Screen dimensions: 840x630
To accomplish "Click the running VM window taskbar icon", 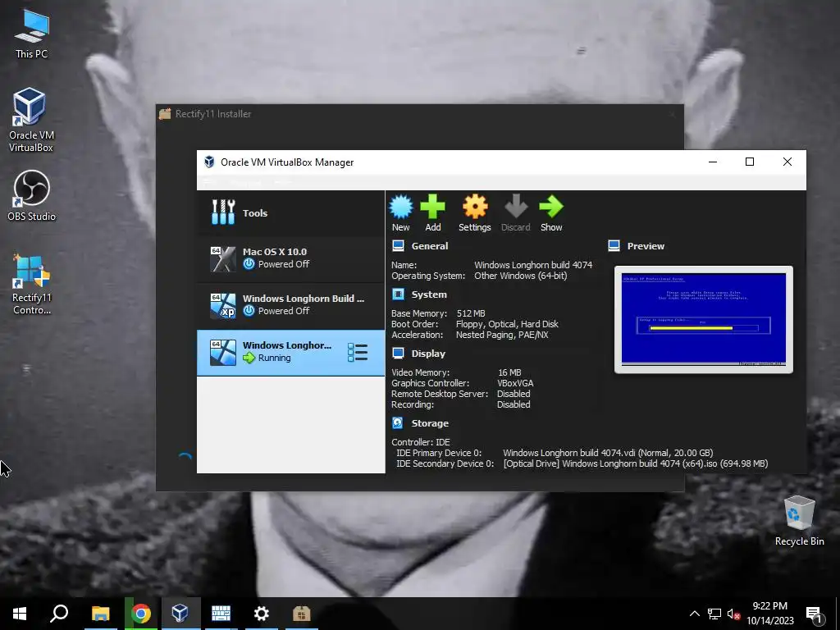I will click(221, 614).
